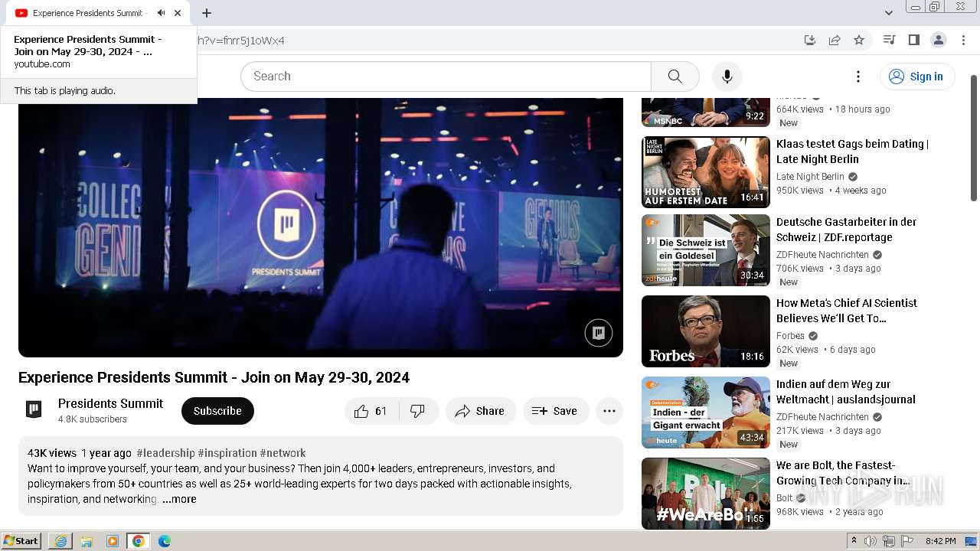Image resolution: width=980 pixels, height=551 pixels.
Task: Open the Presidents Summit channel name
Action: [110, 403]
